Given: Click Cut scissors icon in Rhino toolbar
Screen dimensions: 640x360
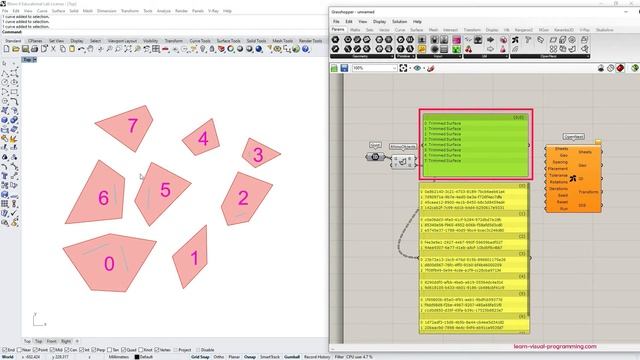Looking at the screenshot, I should [53, 49].
